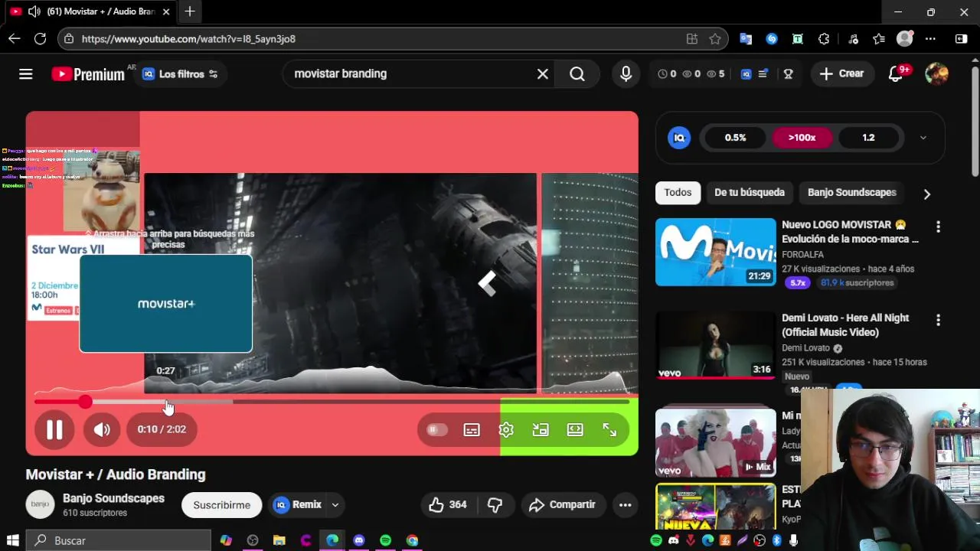Open browser favorites list icon

tap(879, 39)
